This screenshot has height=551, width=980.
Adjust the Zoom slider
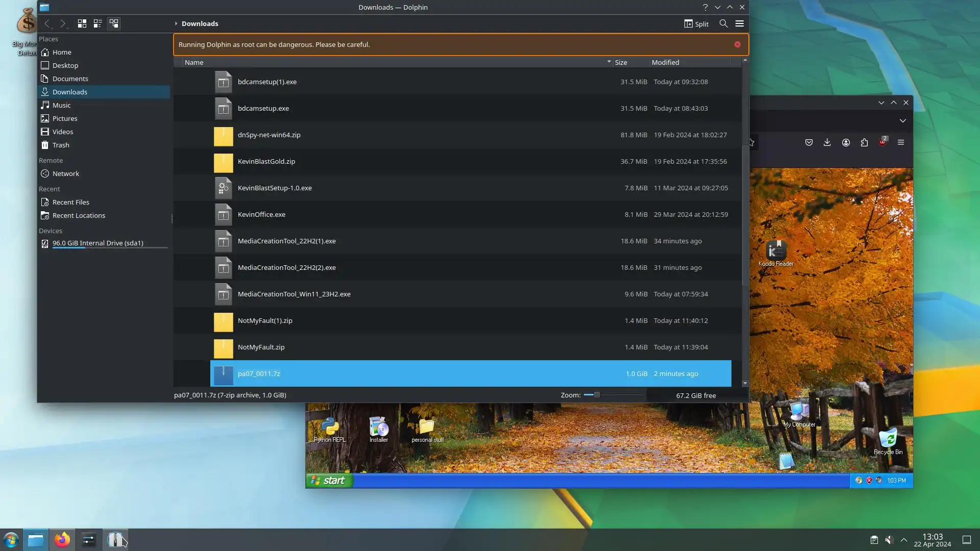click(x=596, y=395)
